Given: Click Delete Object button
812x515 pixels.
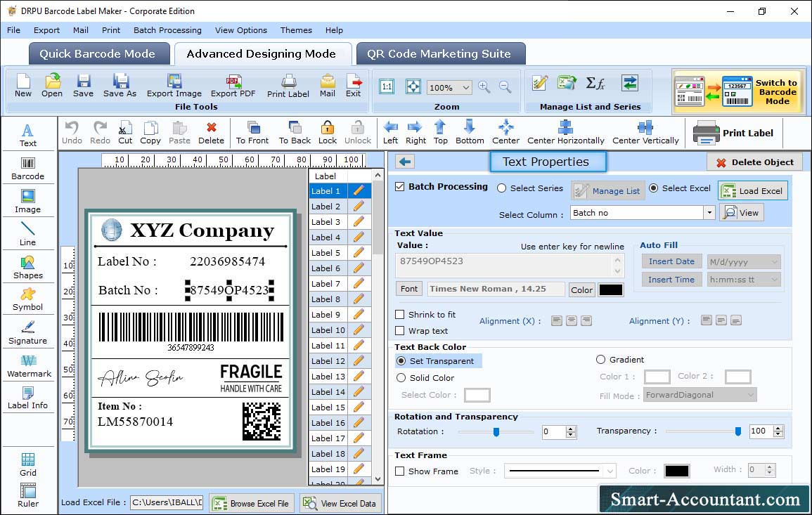Looking at the screenshot, I should [754, 162].
